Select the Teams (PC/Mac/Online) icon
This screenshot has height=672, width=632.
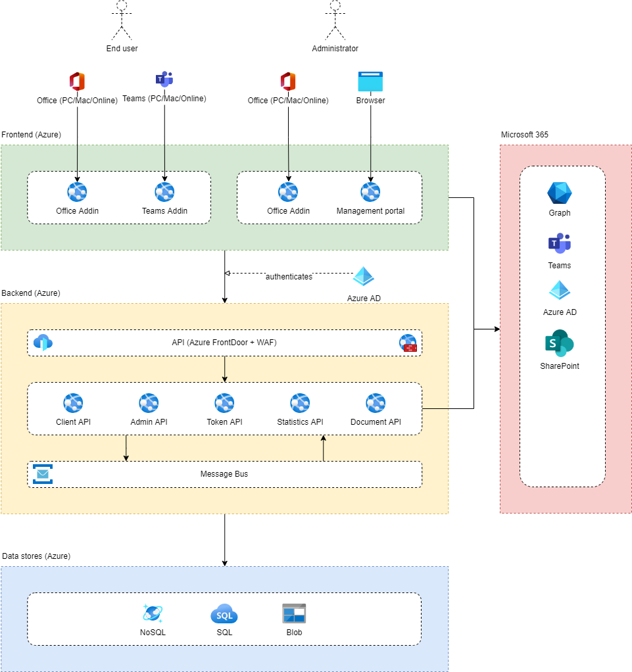tap(164, 80)
